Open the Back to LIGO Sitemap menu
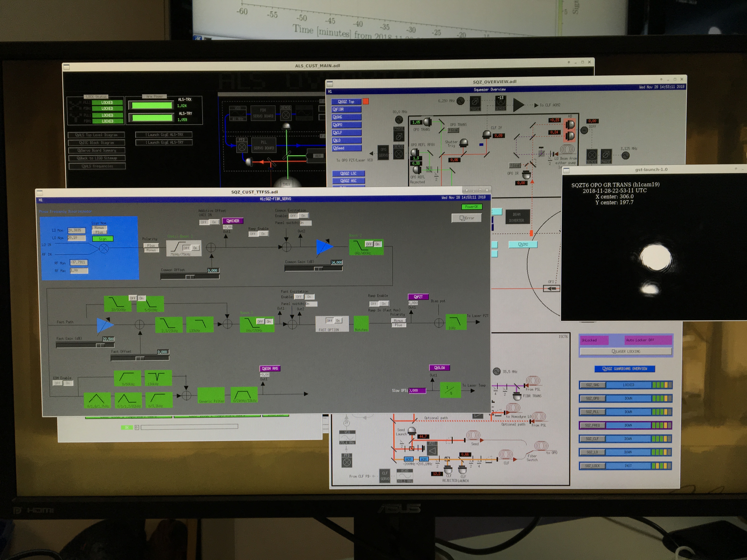Screen dimensions: 747x560 [97, 158]
